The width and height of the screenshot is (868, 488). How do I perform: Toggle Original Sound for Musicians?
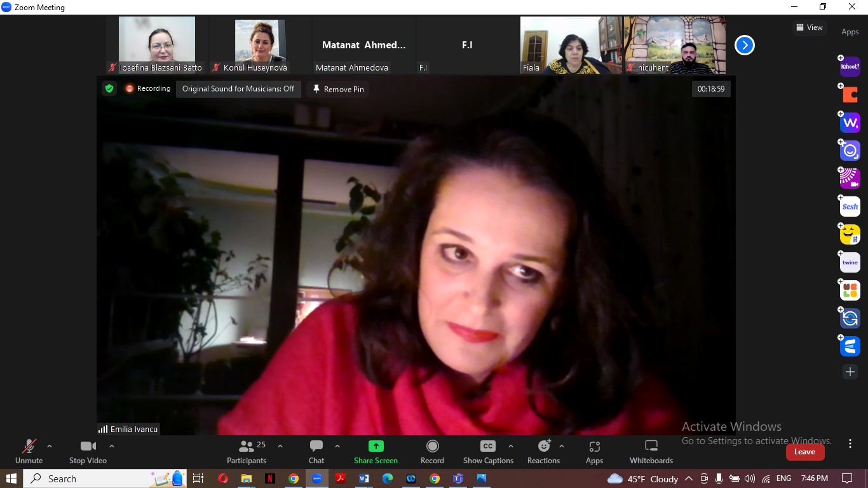click(238, 89)
